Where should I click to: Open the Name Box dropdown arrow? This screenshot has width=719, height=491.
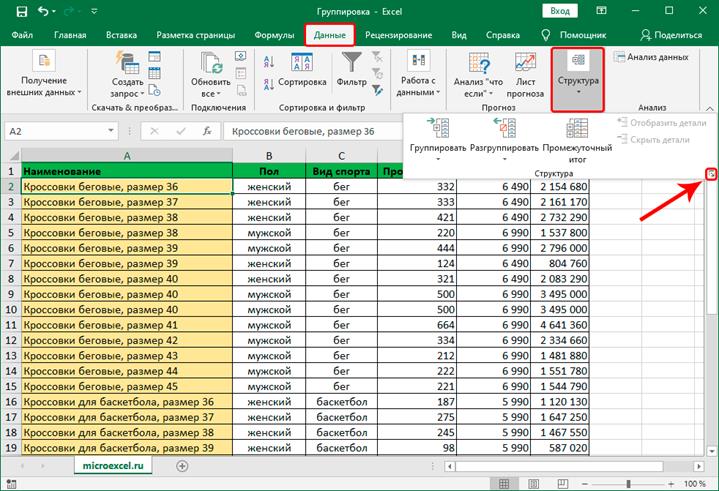[111, 131]
